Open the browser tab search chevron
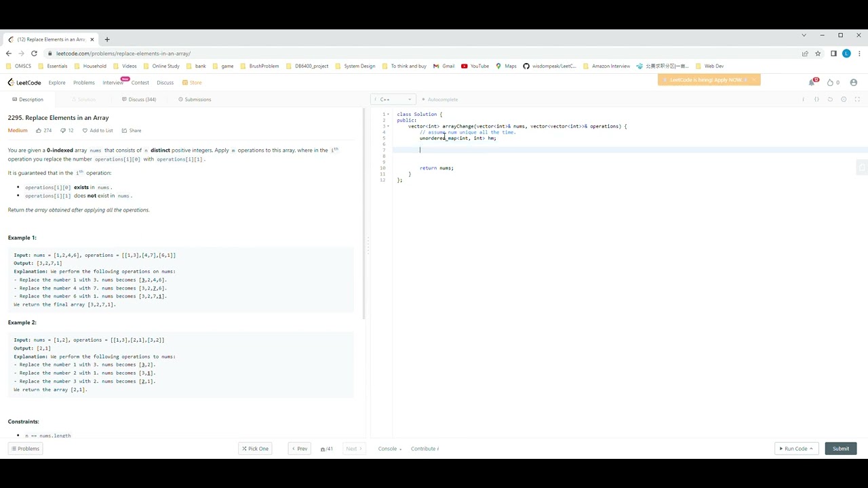868x488 pixels. click(x=804, y=35)
